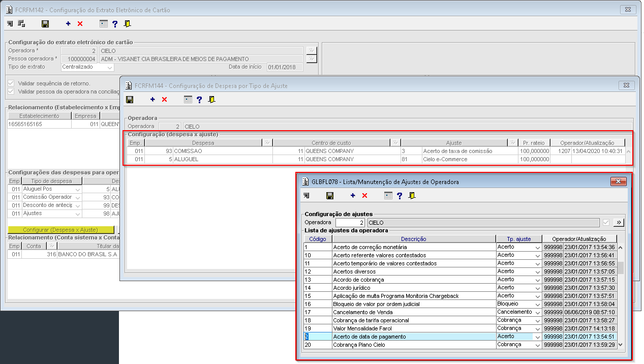Click lookup button beside Pessoa operadora field
This screenshot has width=644, height=364.
click(x=311, y=58)
